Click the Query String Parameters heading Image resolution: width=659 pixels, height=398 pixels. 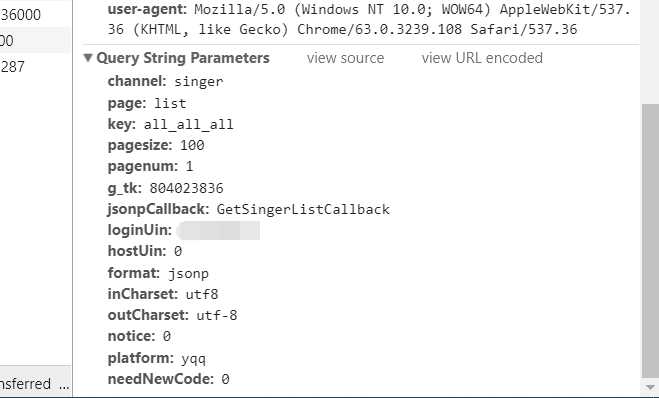tap(183, 58)
